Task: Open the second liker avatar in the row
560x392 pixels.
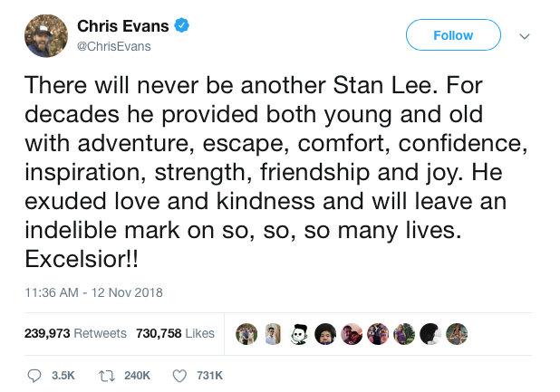Action: 273,333
